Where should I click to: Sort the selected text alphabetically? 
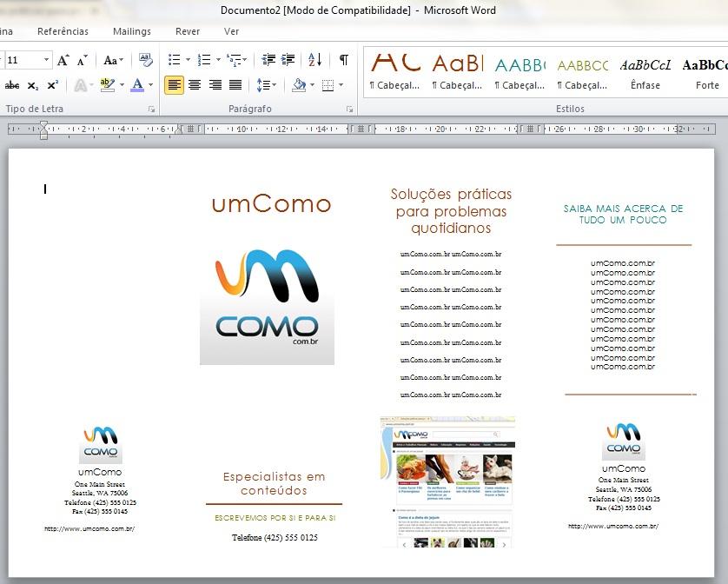point(314,60)
